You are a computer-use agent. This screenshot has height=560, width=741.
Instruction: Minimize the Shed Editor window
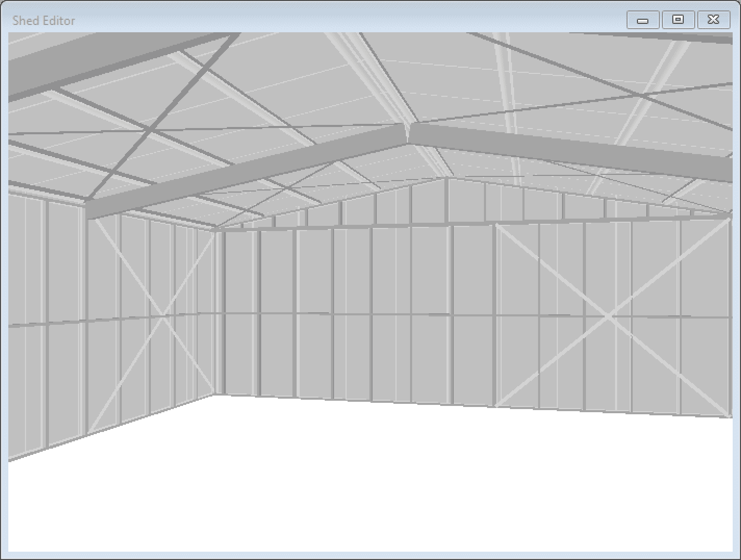[x=643, y=20]
